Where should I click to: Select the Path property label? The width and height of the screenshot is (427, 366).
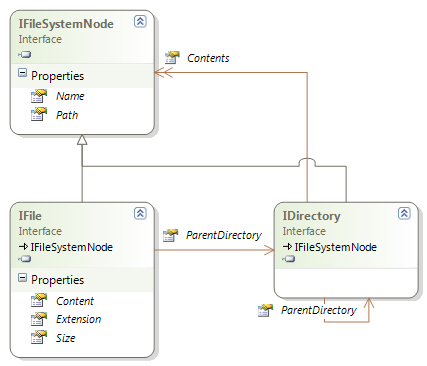[x=67, y=115]
